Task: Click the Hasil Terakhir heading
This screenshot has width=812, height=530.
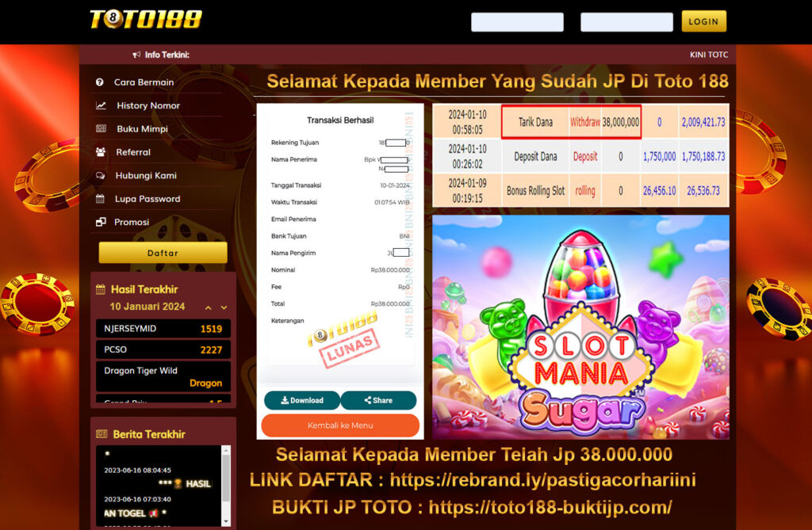Action: 144,290
